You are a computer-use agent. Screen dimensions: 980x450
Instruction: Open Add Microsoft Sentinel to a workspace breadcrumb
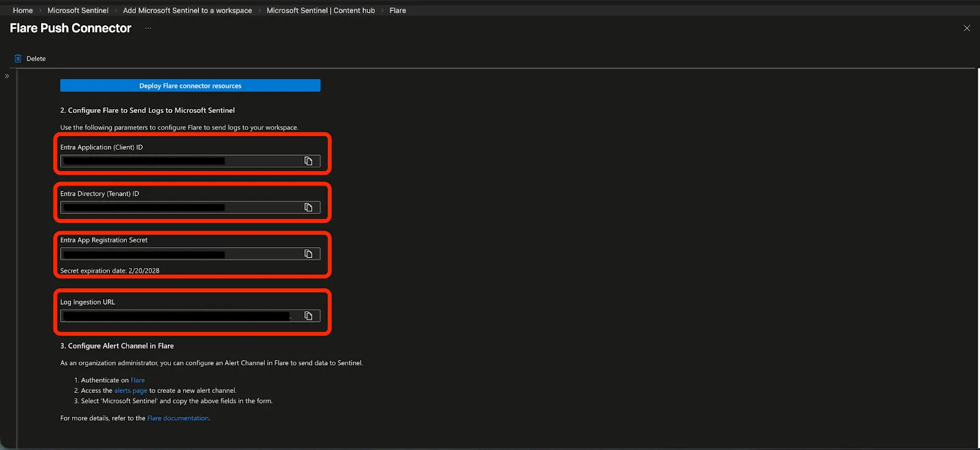[187, 10]
